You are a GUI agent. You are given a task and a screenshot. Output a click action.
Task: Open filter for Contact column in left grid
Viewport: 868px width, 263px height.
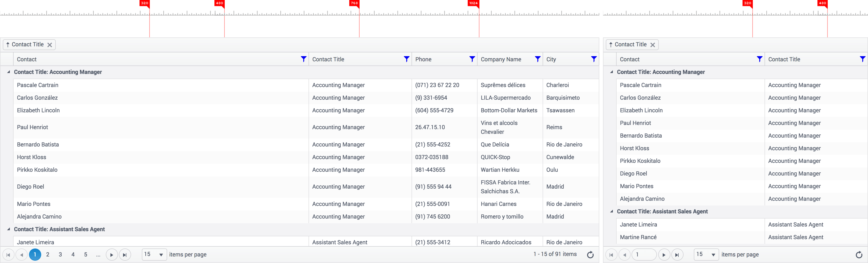click(x=303, y=59)
